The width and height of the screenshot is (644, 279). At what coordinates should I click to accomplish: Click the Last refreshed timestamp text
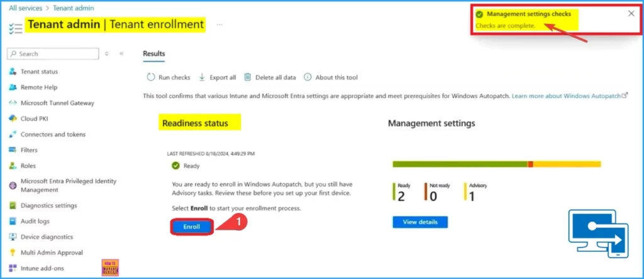point(211,154)
